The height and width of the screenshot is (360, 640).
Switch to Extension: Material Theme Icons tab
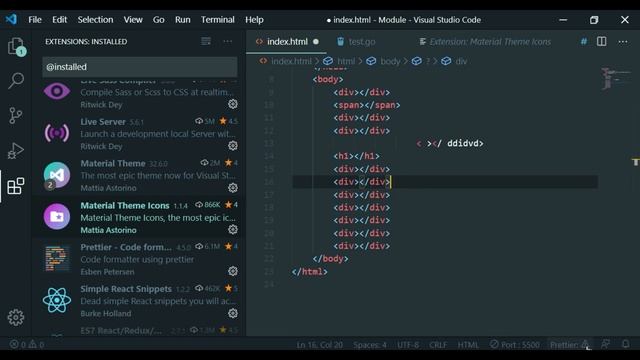(x=485, y=42)
